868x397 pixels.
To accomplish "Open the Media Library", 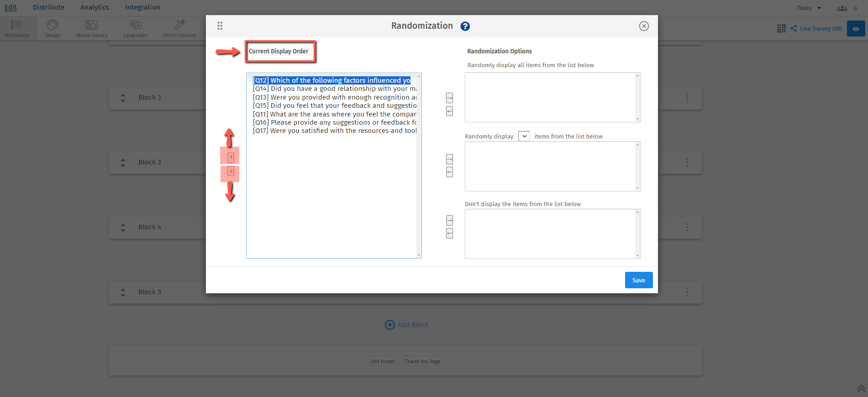I will click(92, 28).
